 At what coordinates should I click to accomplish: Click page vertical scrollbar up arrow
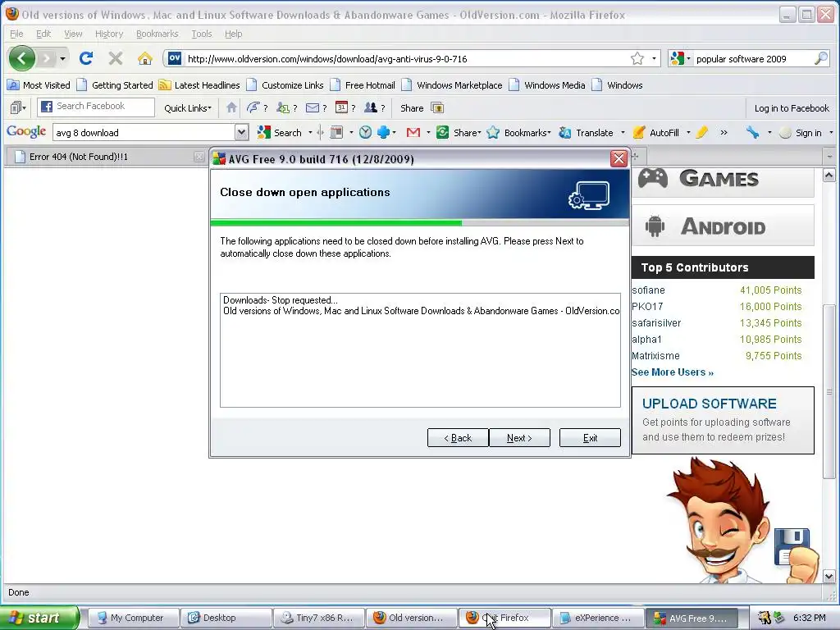(829, 176)
